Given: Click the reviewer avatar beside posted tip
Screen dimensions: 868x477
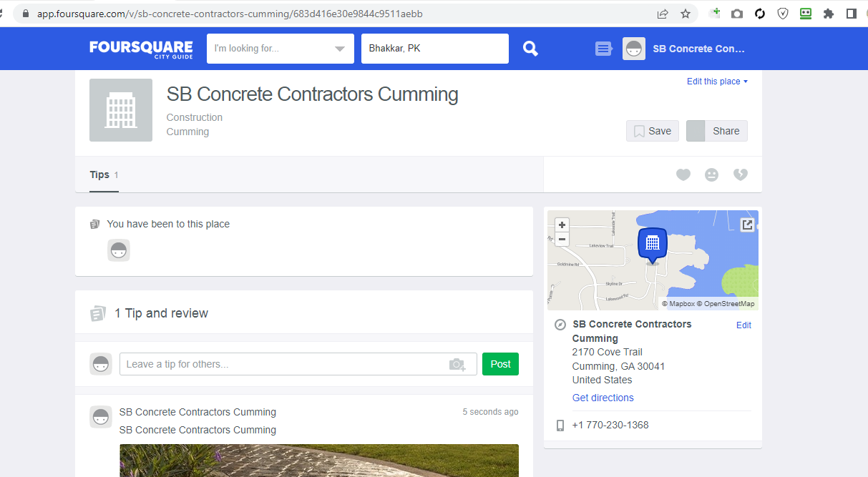Looking at the screenshot, I should [x=101, y=417].
